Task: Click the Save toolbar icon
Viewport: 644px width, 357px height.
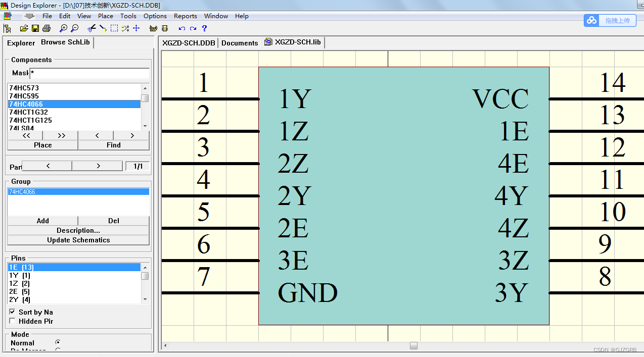Action: pos(35,28)
